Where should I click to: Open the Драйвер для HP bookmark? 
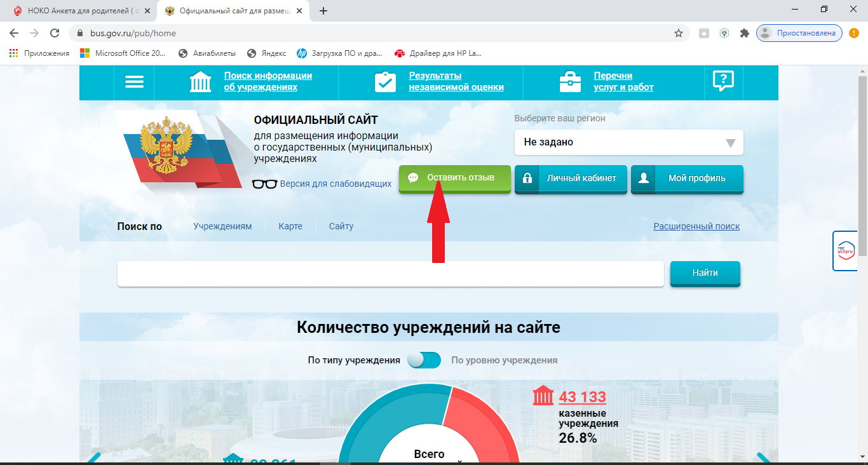[x=438, y=53]
